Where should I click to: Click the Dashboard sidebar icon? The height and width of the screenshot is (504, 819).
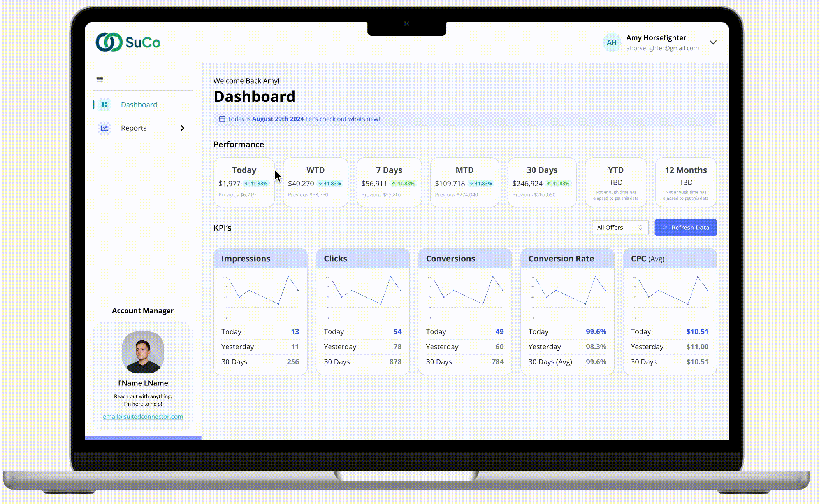104,105
